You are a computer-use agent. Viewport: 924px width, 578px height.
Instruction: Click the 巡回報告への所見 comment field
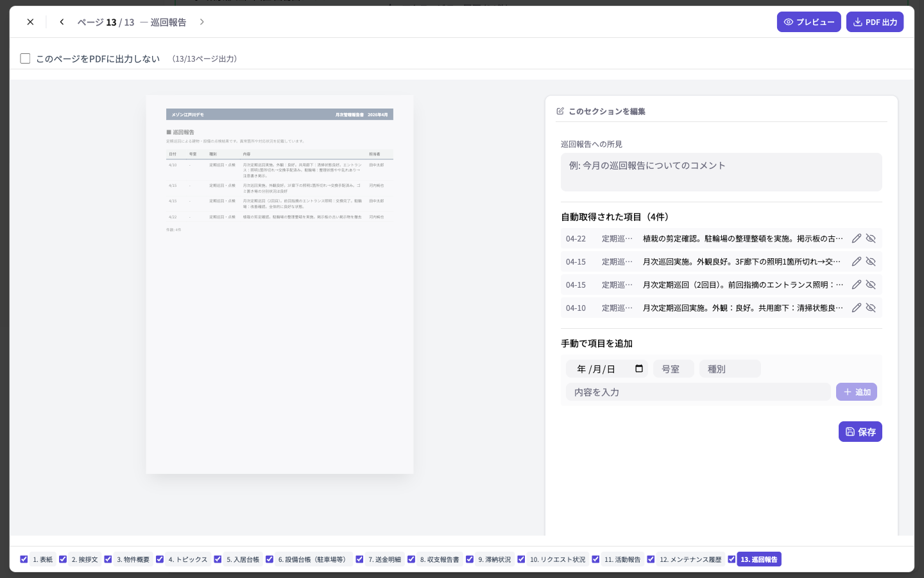point(721,172)
